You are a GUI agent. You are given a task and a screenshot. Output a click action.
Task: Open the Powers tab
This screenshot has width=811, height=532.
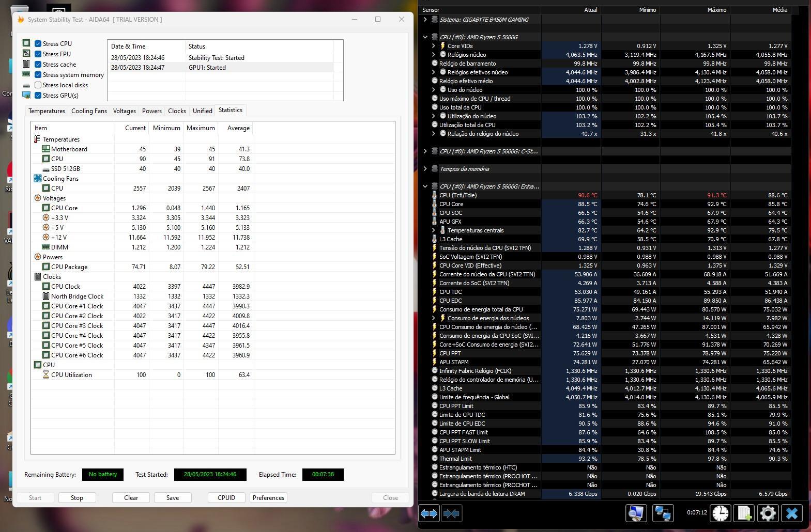(x=152, y=111)
